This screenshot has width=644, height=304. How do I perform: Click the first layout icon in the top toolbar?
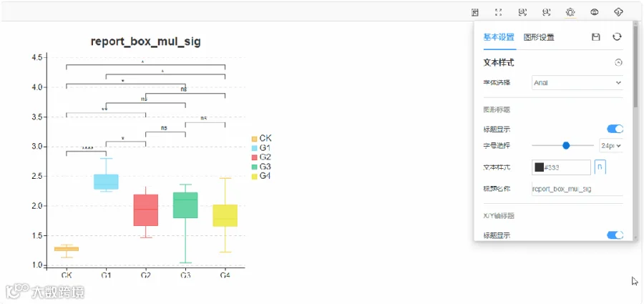tap(475, 12)
